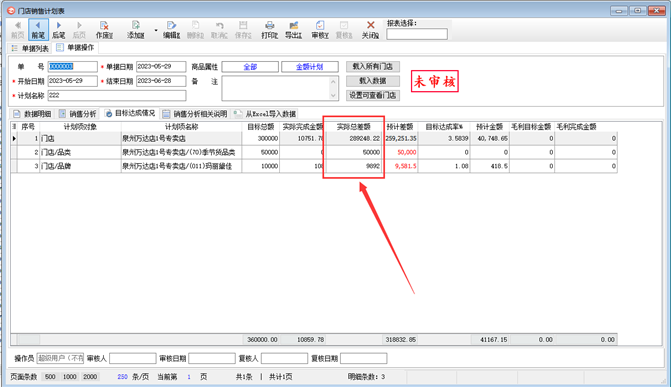Select the 目标达成情况 tab
The image size is (671, 387).
click(x=130, y=113)
